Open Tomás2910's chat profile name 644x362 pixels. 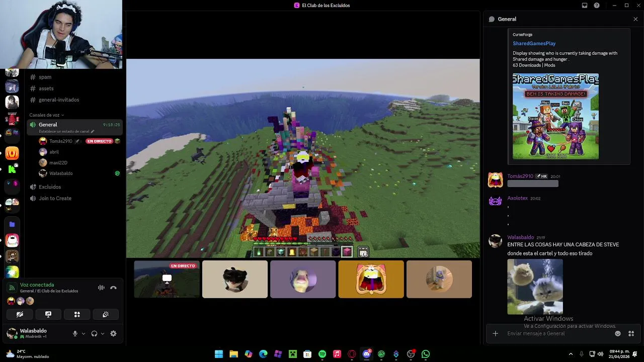tap(520, 176)
